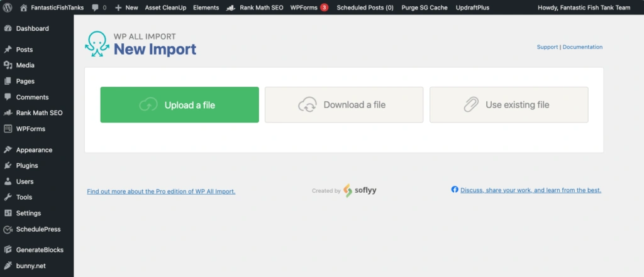Open the New content menu in admin bar
Viewport: 644px width, 277px height.
[126, 8]
